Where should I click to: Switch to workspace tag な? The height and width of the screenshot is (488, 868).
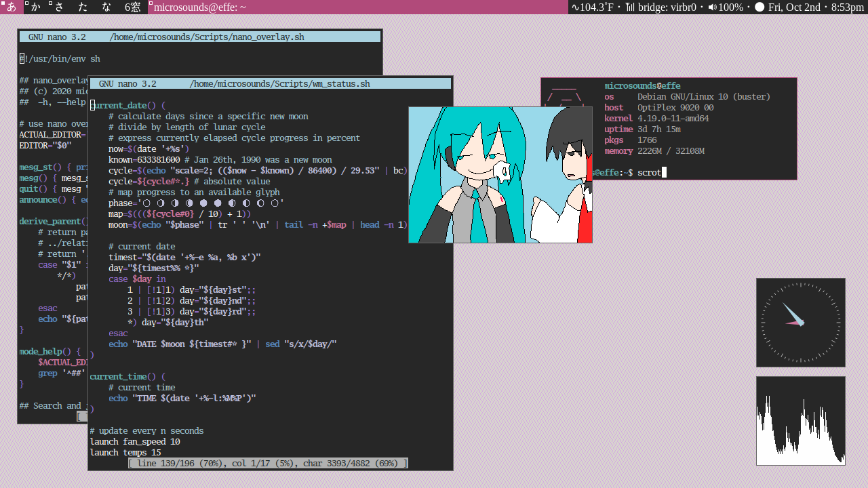click(106, 7)
